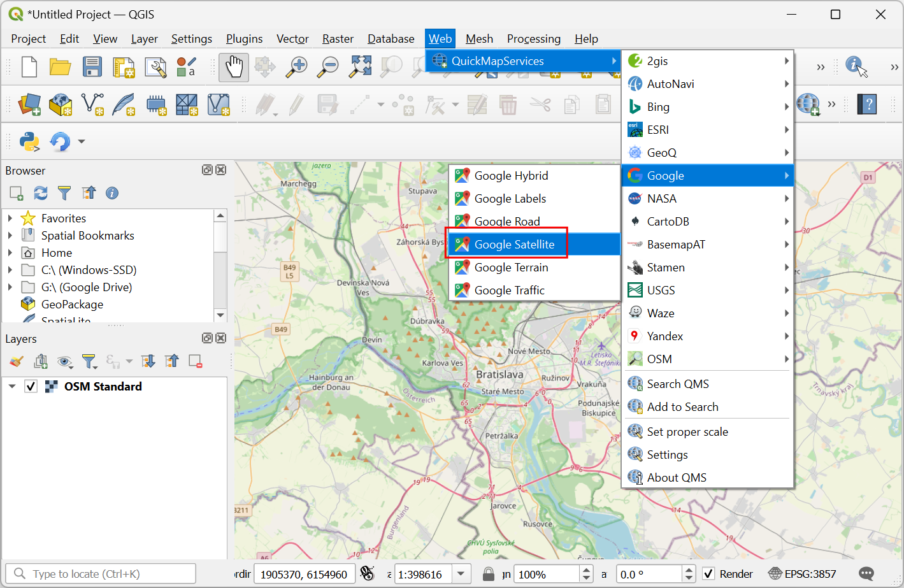Select Search QMS entry
This screenshot has height=588, width=904.
[678, 384]
